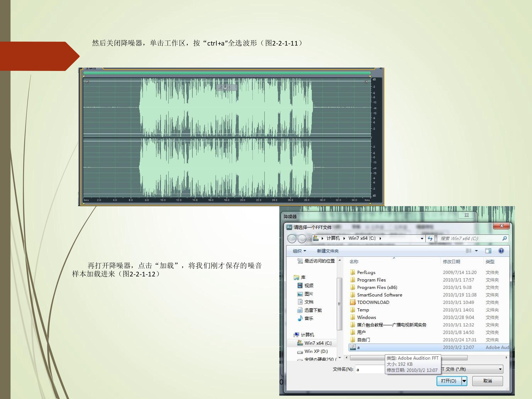Open the help question-mark icon
Image resolution: width=532 pixels, height=399 pixels.
(x=501, y=251)
